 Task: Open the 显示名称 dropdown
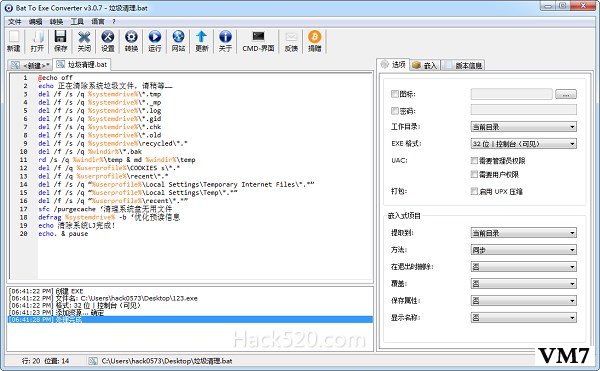tap(523, 317)
